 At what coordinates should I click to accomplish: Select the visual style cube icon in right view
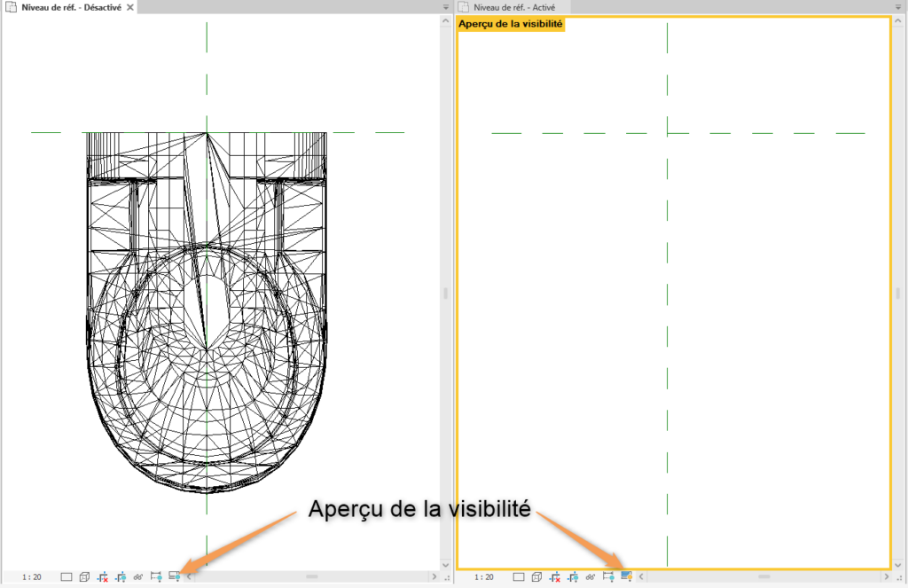point(538,576)
